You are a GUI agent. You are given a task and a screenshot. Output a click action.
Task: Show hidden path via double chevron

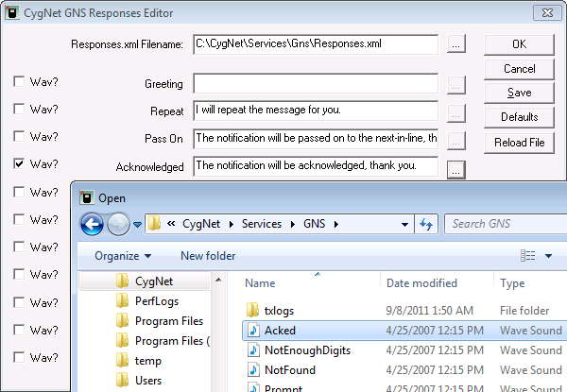(x=171, y=224)
